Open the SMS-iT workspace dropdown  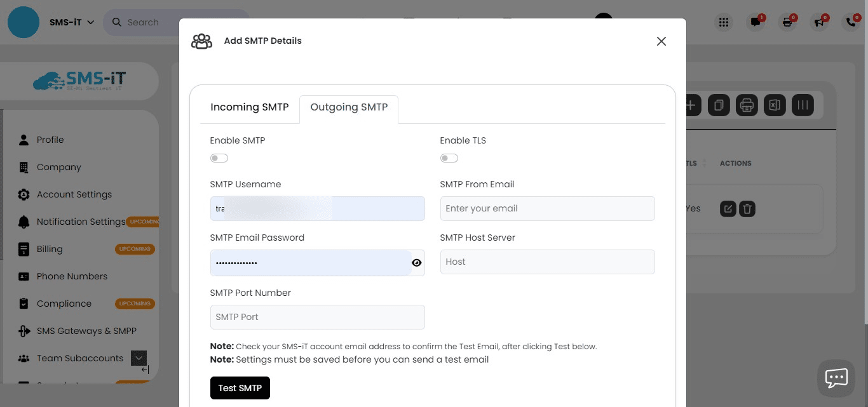[71, 22]
